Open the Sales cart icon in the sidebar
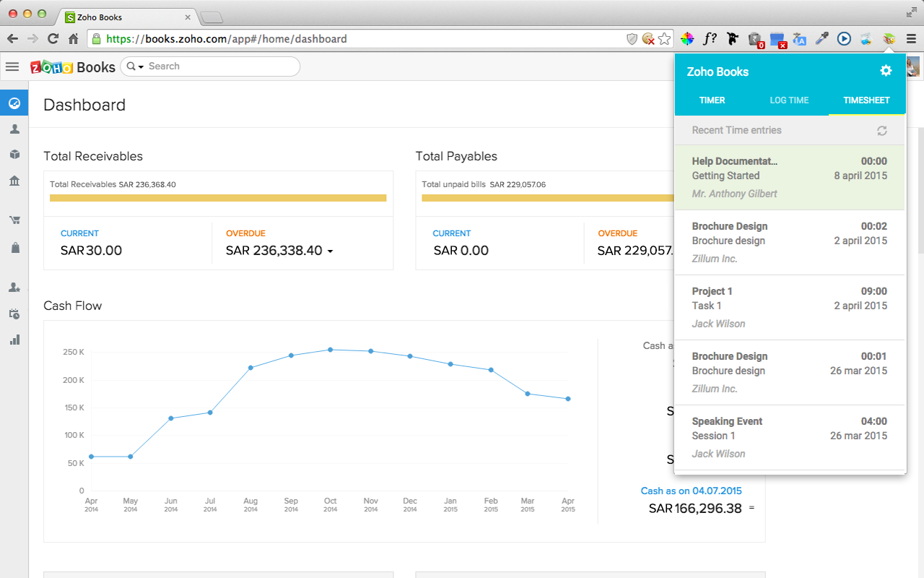 pyautogui.click(x=14, y=220)
